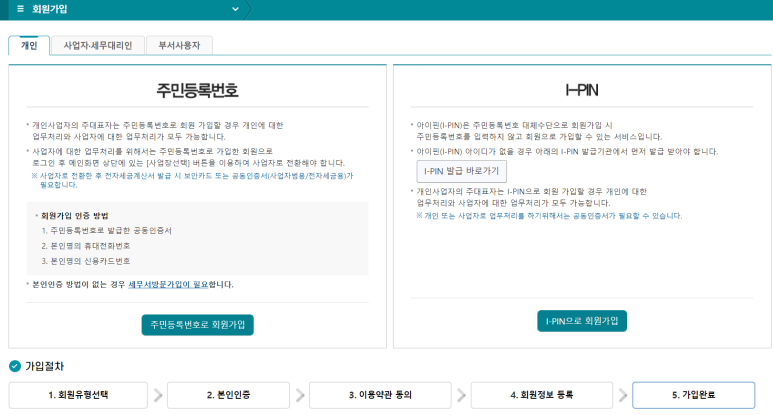Click the 주민등록번호로 회원가입 button
This screenshot has height=415, width=773.
pyautogui.click(x=197, y=325)
